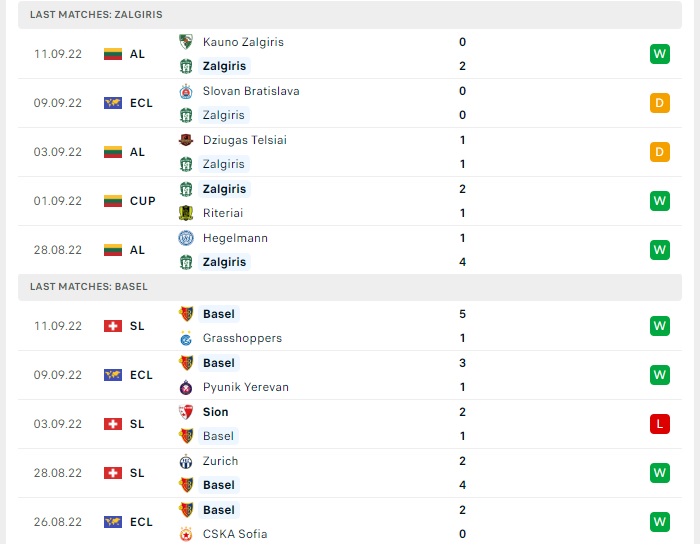Viewport: 700px width, 550px height.
Task: Click the Zurich club logo
Action: coord(186,461)
